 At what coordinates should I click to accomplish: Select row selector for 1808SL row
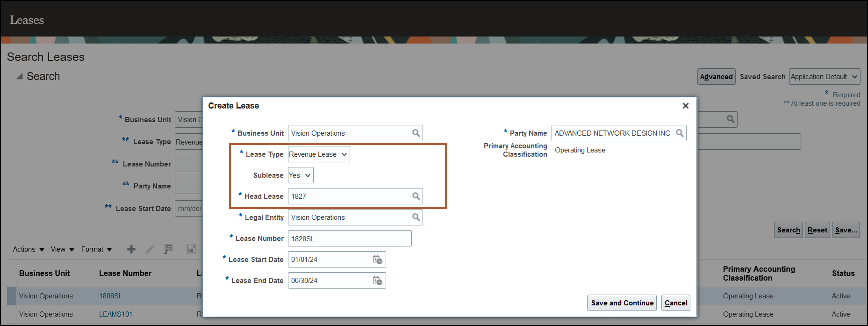[11, 296]
